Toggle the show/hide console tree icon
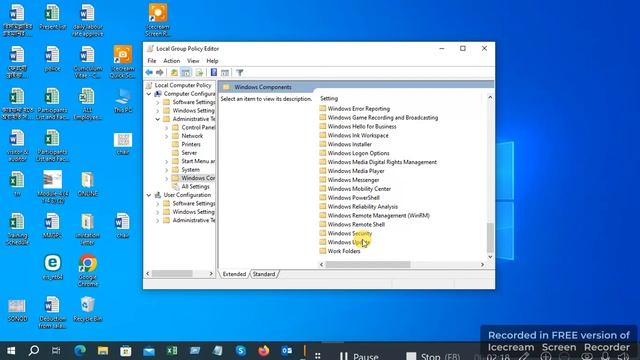This screenshot has height=360, width=640. [x=186, y=73]
